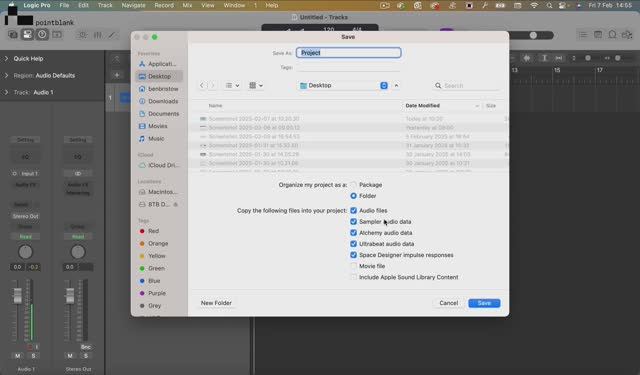Expand Track Audio 1 inspector section

point(6,93)
